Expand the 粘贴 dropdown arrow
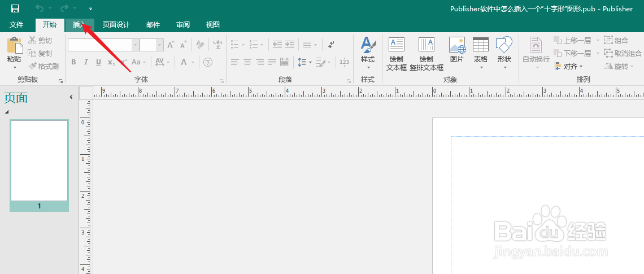644x274 pixels. coord(14,67)
